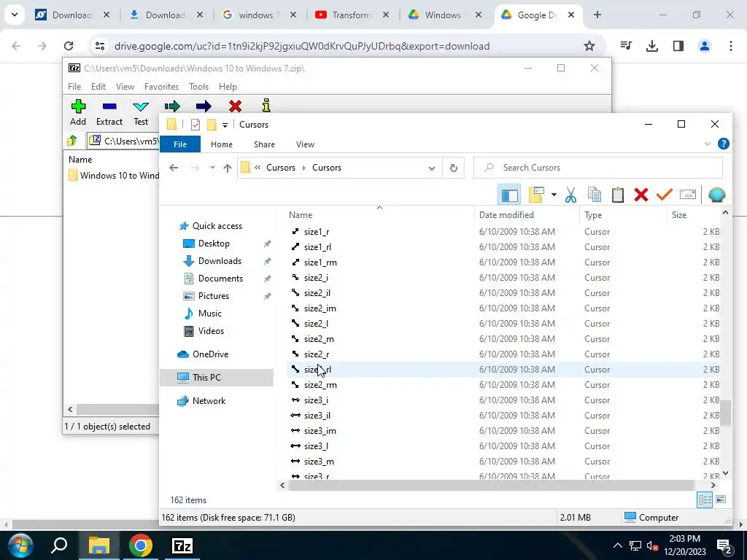Click the Explorer vertical scrollbar thumb
747x560 pixels.
point(725,413)
